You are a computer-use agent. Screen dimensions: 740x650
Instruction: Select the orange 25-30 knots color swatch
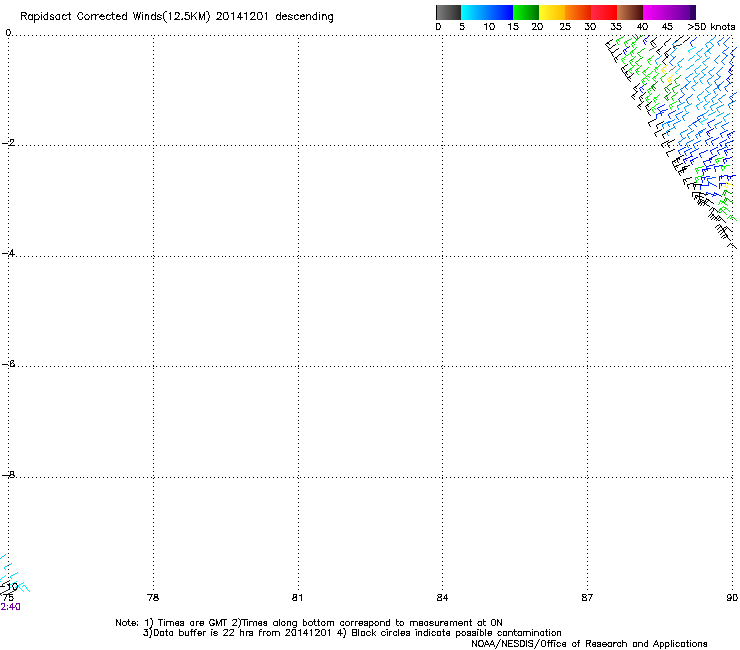(x=578, y=12)
